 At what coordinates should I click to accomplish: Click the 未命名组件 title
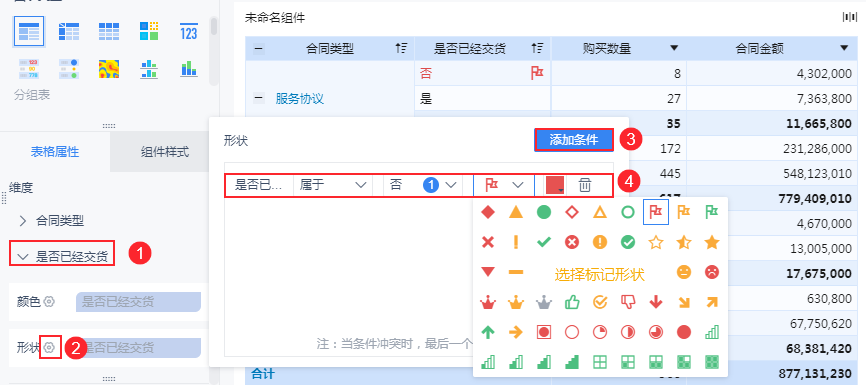coord(274,18)
